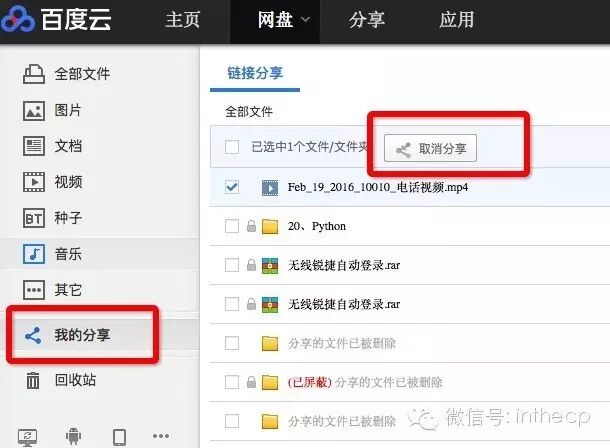Open the 图片 category icon

tap(34, 111)
